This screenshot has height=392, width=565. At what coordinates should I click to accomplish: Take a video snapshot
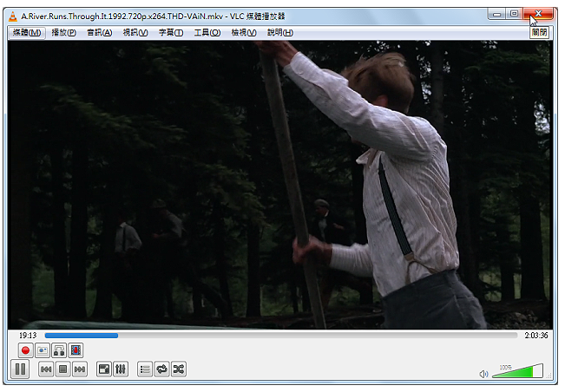coord(43,350)
